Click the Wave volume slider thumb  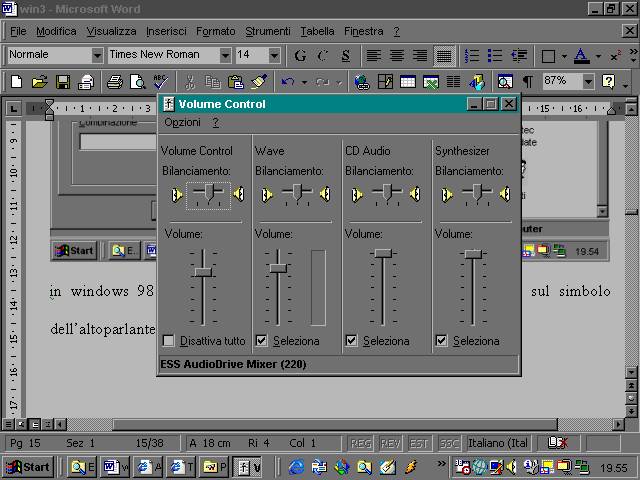(278, 268)
